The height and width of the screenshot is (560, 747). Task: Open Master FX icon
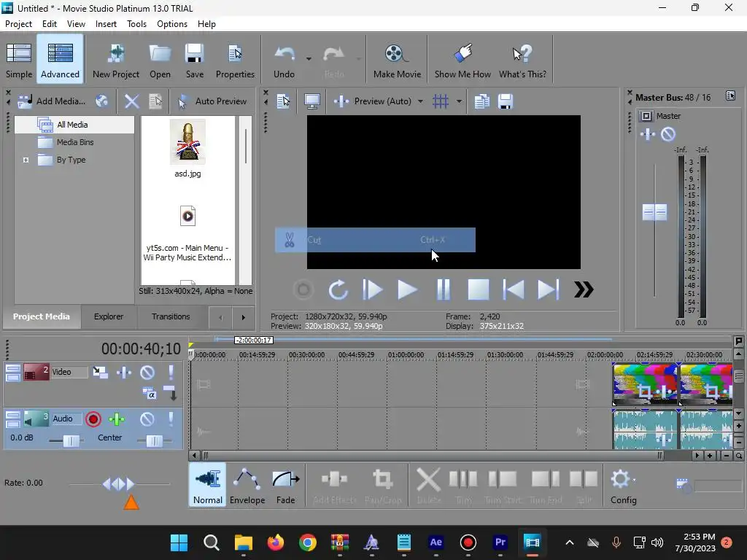[x=648, y=134]
